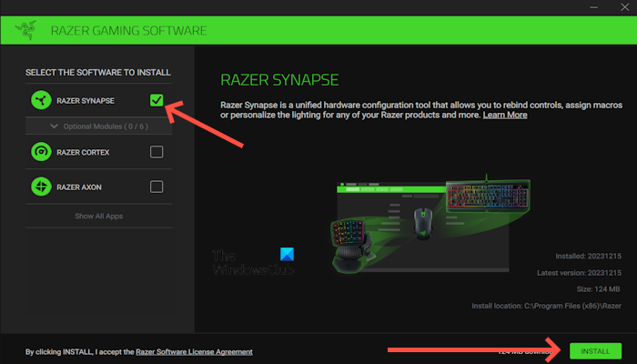Close the Razer installer window

tap(625, 7)
